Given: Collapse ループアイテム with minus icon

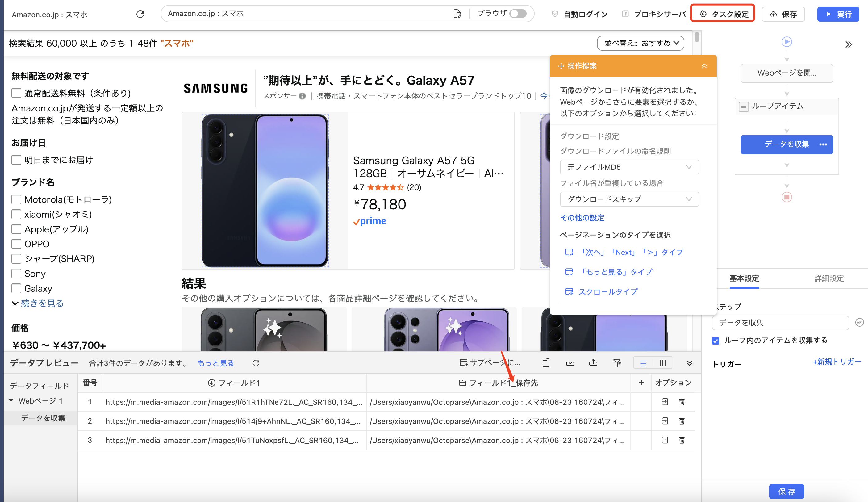Looking at the screenshot, I should pyautogui.click(x=744, y=107).
